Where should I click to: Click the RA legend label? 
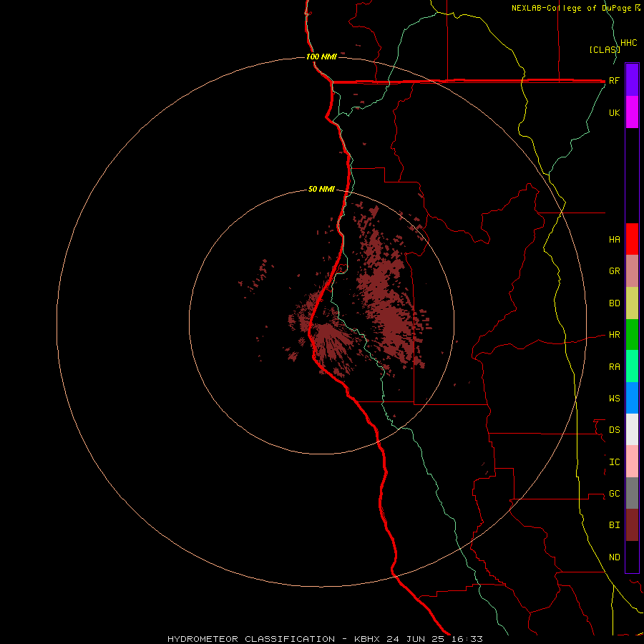614,367
